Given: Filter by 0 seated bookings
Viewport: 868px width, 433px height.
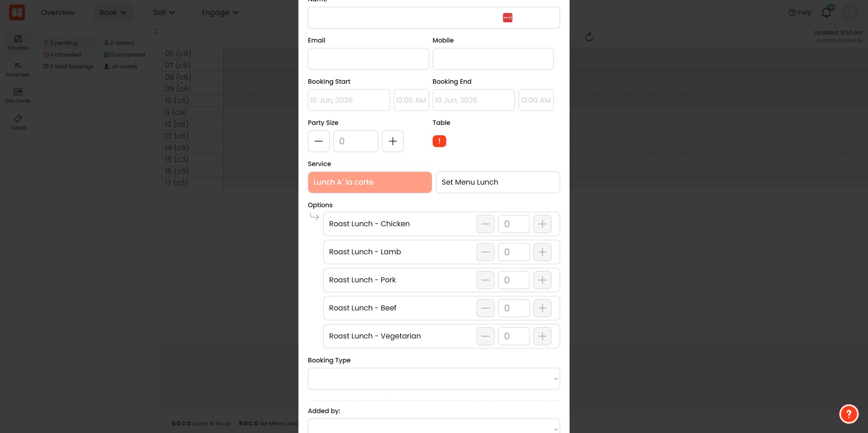Looking at the screenshot, I should coord(119,43).
